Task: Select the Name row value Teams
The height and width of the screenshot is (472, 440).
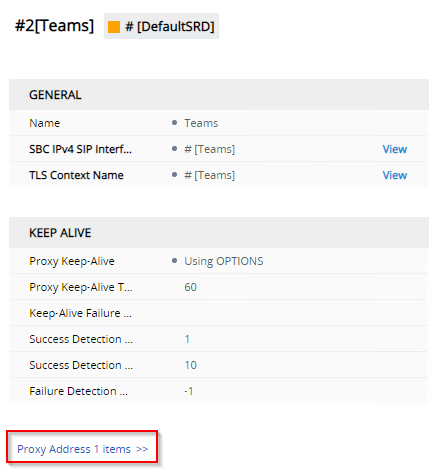Action: click(x=201, y=123)
